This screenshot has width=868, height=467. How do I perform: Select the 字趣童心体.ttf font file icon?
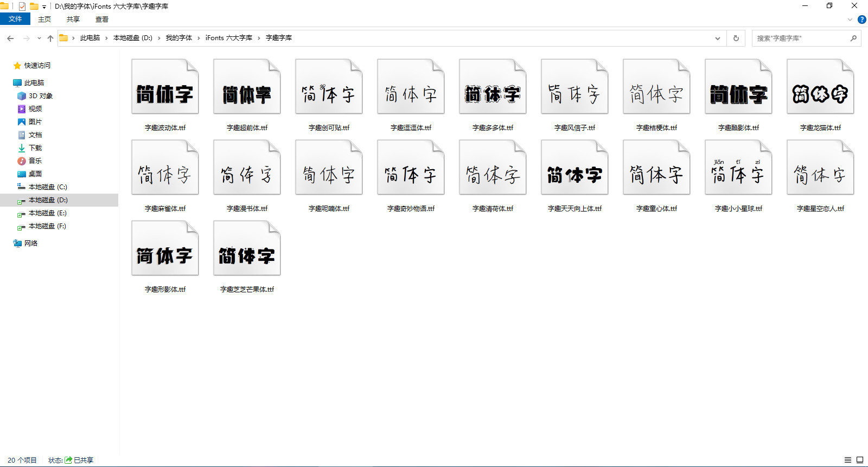[656, 168]
